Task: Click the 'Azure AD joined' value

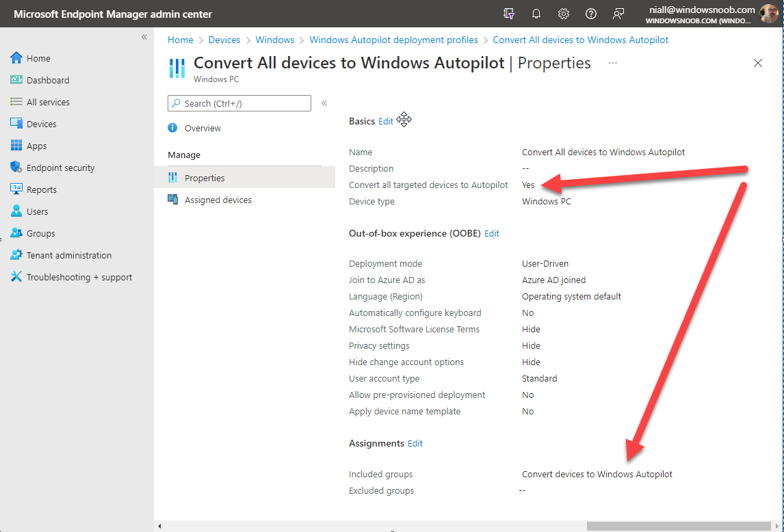Action: pos(553,280)
